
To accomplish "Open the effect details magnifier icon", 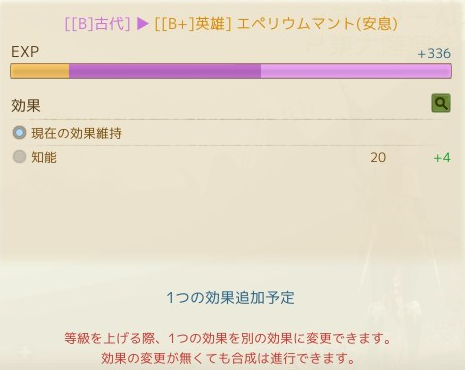I will pos(441,103).
